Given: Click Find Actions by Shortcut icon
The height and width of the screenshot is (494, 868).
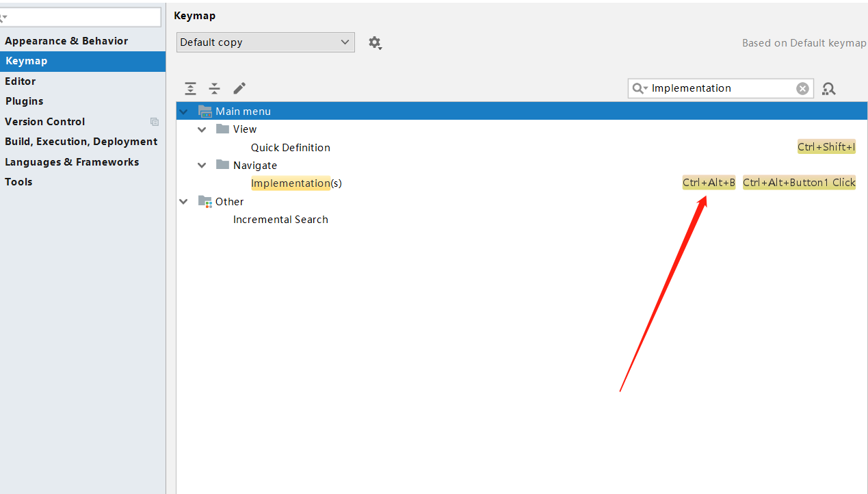Looking at the screenshot, I should click(829, 88).
